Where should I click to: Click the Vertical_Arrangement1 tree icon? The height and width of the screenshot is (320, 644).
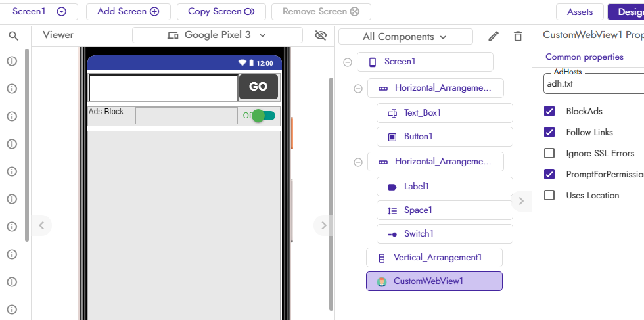[382, 258]
